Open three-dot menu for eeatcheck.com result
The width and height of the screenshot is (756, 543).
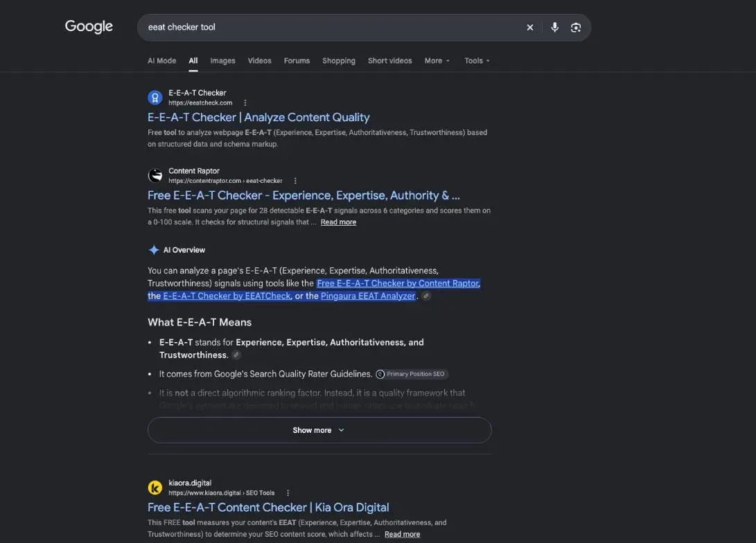point(245,103)
